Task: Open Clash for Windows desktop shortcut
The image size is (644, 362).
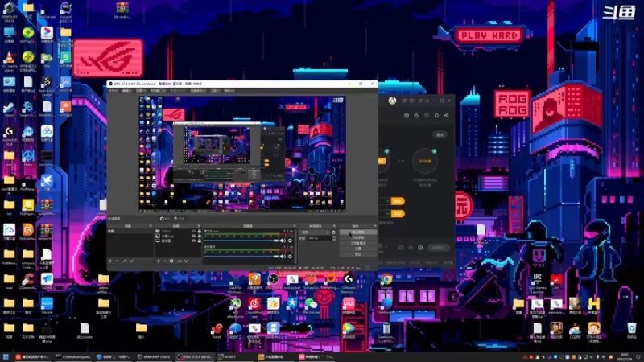Action: point(235,283)
